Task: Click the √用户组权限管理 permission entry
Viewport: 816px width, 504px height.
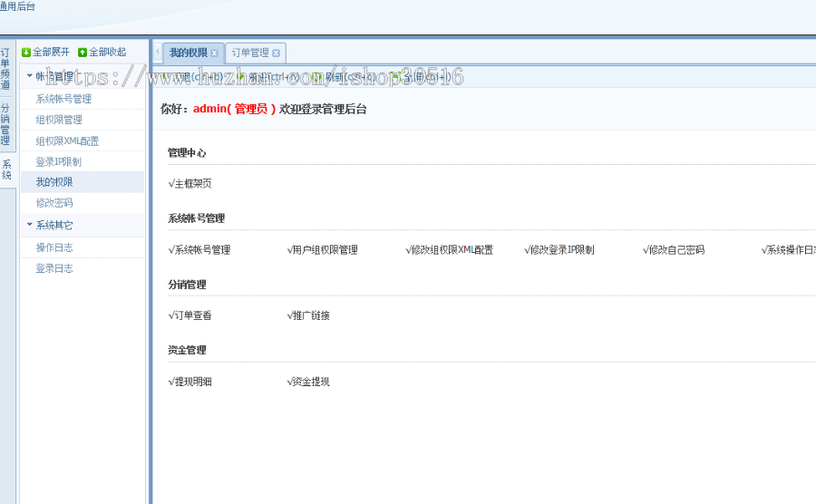Action: pyautogui.click(x=322, y=250)
